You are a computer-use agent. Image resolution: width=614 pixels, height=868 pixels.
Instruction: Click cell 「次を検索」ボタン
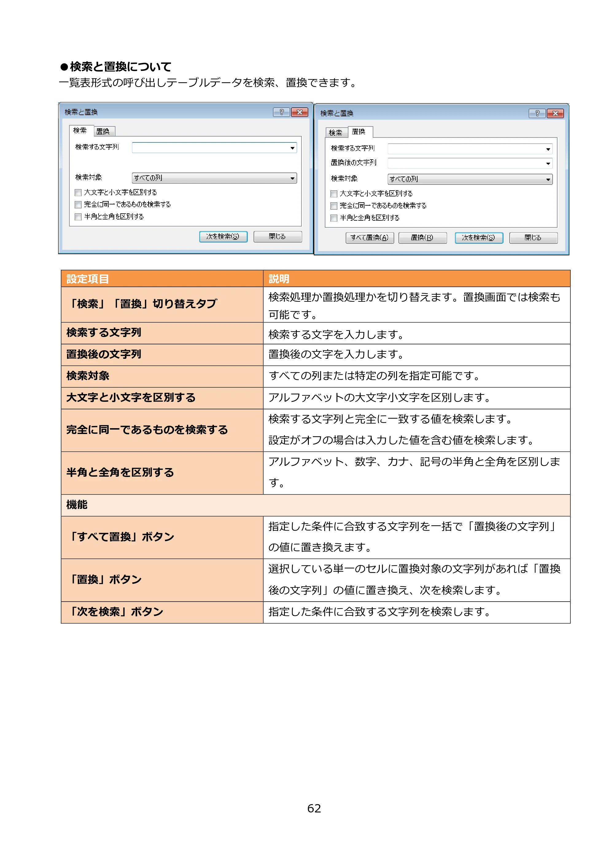162,612
